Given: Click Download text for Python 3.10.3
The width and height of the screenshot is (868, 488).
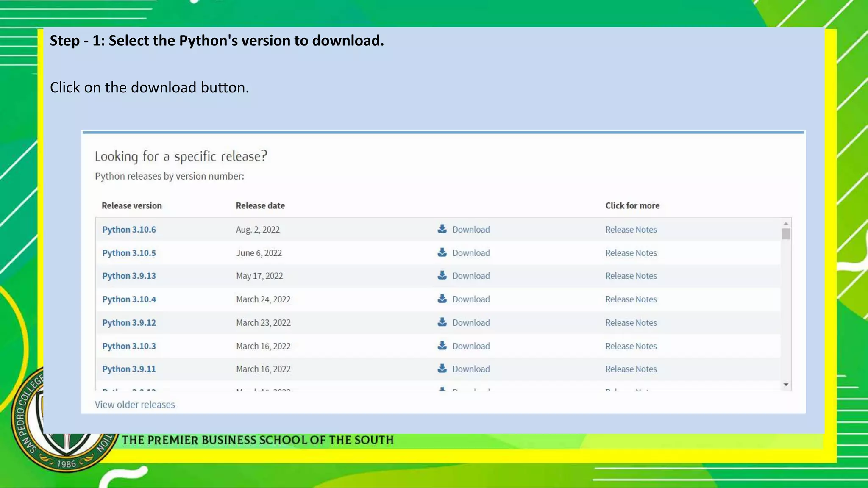Looking at the screenshot, I should pos(471,346).
